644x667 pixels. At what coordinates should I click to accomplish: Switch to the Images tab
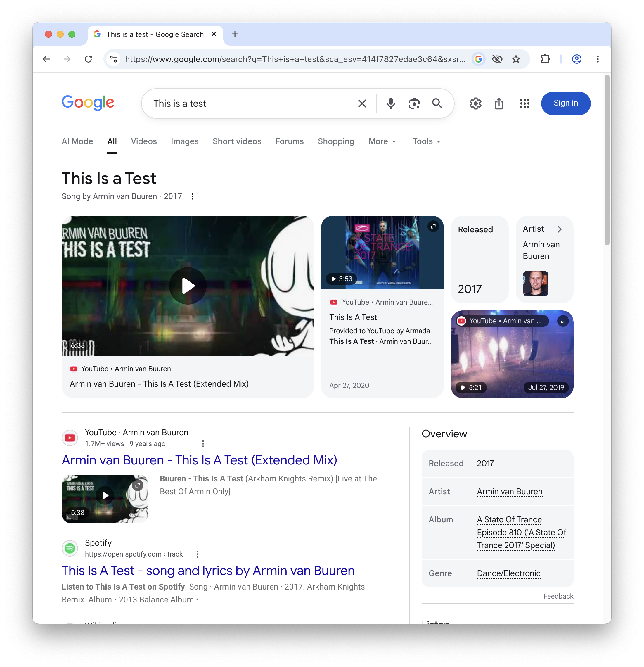point(185,141)
